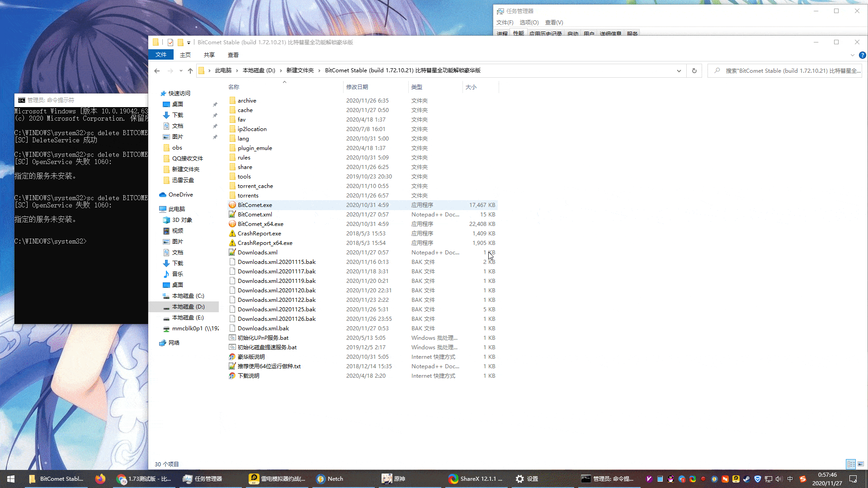868x488 pixels.
Task: Click the command prompt window title bar
Action: click(81, 100)
